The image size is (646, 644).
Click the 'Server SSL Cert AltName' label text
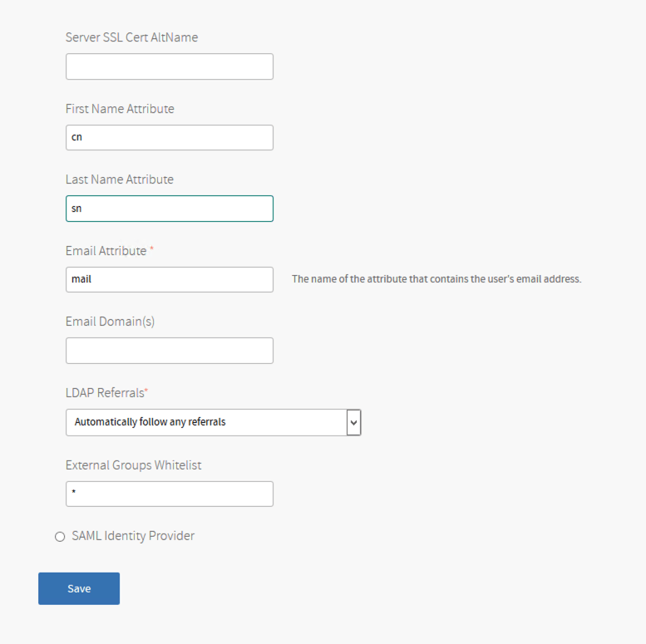pos(131,37)
